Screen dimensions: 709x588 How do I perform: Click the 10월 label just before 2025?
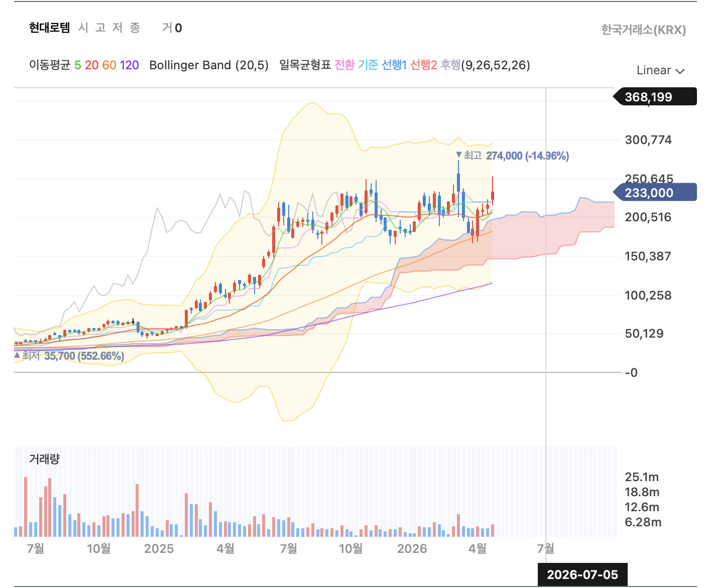point(98,549)
